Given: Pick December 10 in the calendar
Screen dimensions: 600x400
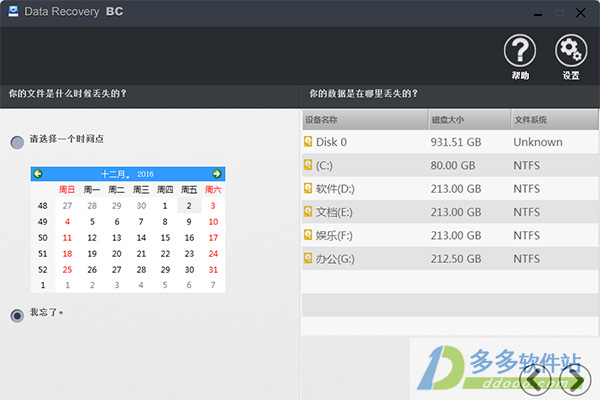Looking at the screenshot, I should pos(213,222).
